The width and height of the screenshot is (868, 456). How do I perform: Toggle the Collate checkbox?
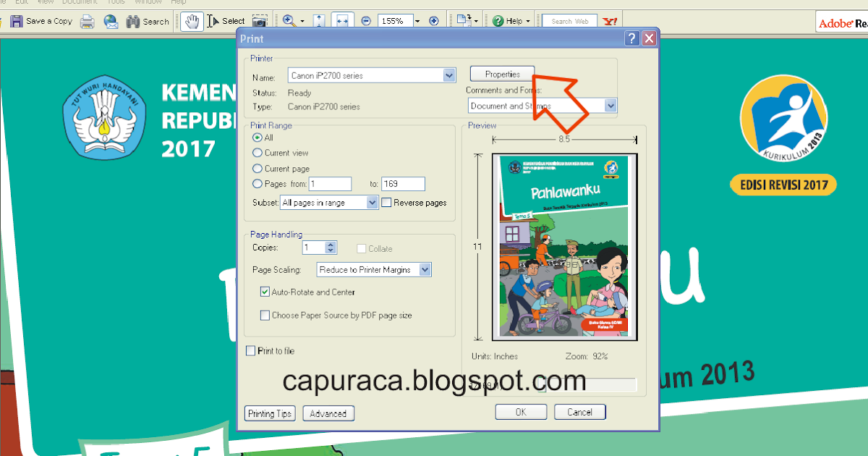(362, 248)
